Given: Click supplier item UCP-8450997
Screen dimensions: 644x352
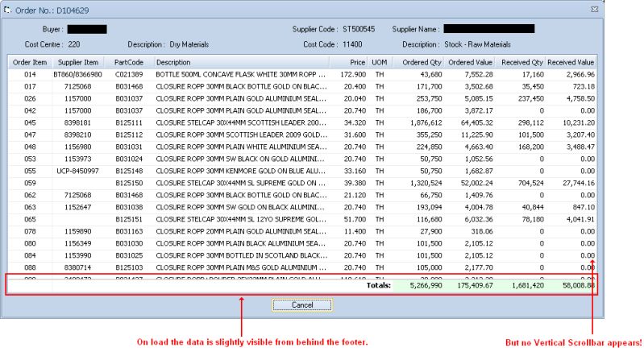Looking at the screenshot, I should coord(77,171).
